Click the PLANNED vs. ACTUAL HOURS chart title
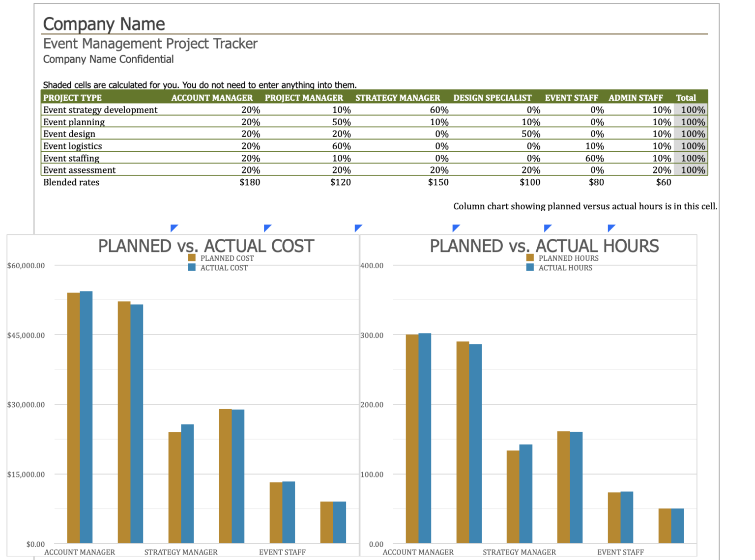Screen dimensions: 755x560 coord(544,246)
